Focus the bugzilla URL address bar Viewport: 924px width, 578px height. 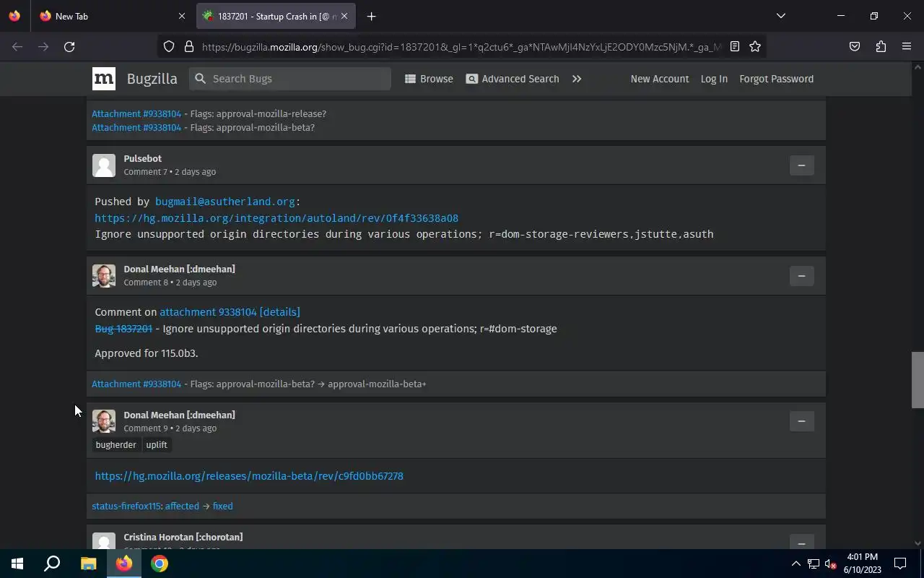click(x=461, y=46)
